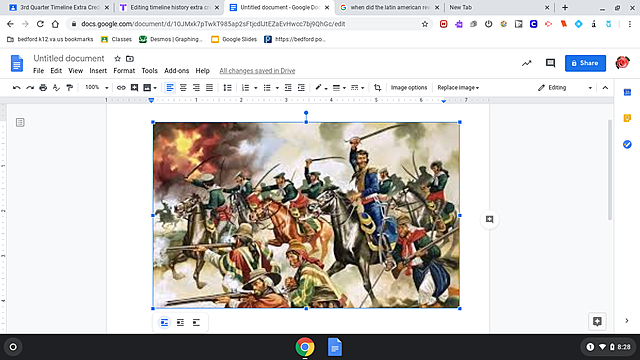This screenshot has height=360, width=640.
Task: Open border dash style dropdown
Action: pyautogui.click(x=358, y=87)
